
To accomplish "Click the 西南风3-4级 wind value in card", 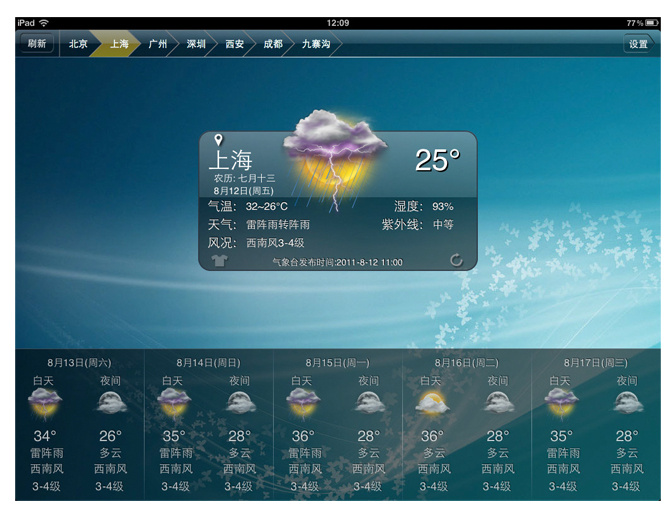I will pos(275,243).
